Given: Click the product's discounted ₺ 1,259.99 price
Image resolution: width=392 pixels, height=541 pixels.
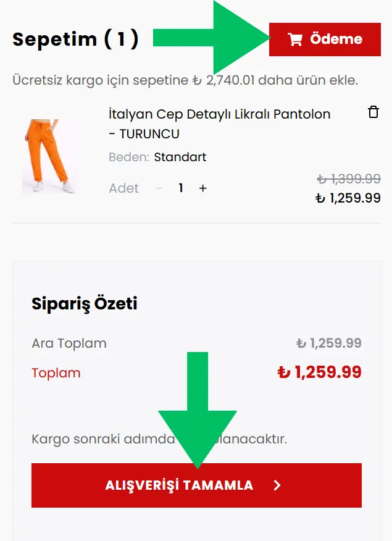Looking at the screenshot, I should [348, 198].
